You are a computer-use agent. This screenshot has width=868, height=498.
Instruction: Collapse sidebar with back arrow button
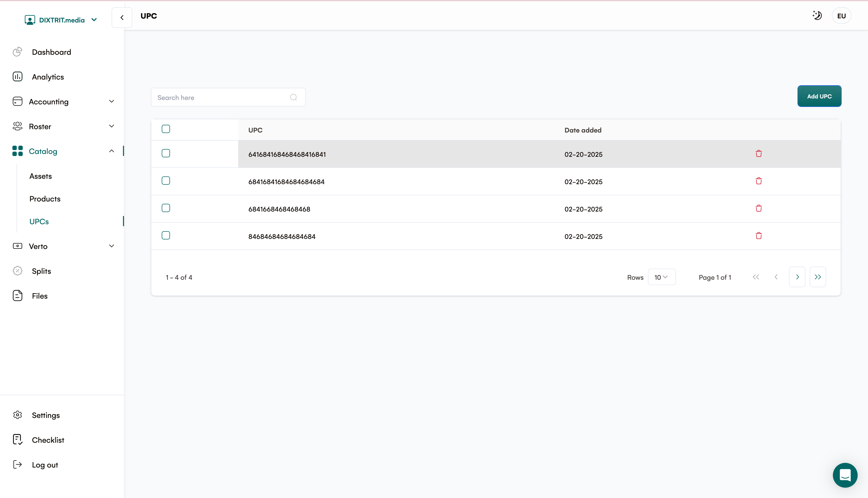tap(122, 18)
